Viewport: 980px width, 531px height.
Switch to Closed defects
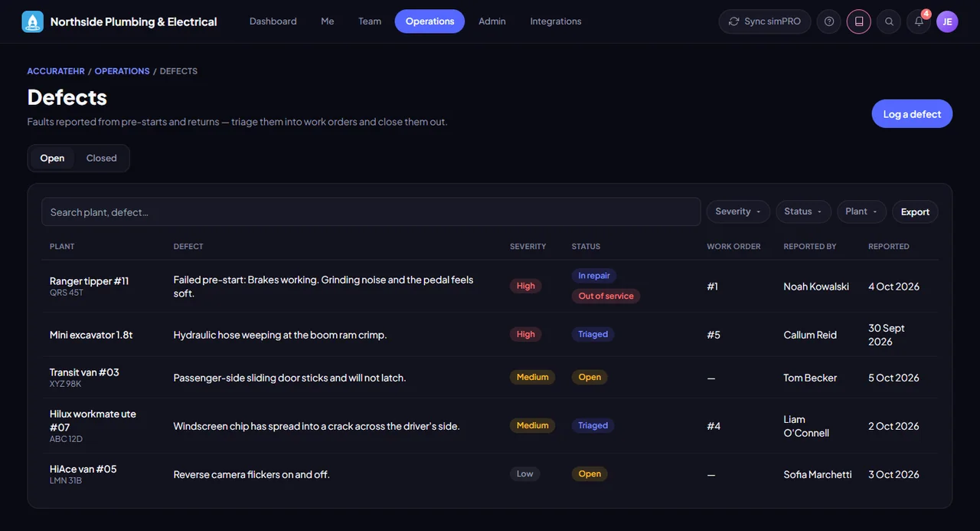click(x=101, y=158)
